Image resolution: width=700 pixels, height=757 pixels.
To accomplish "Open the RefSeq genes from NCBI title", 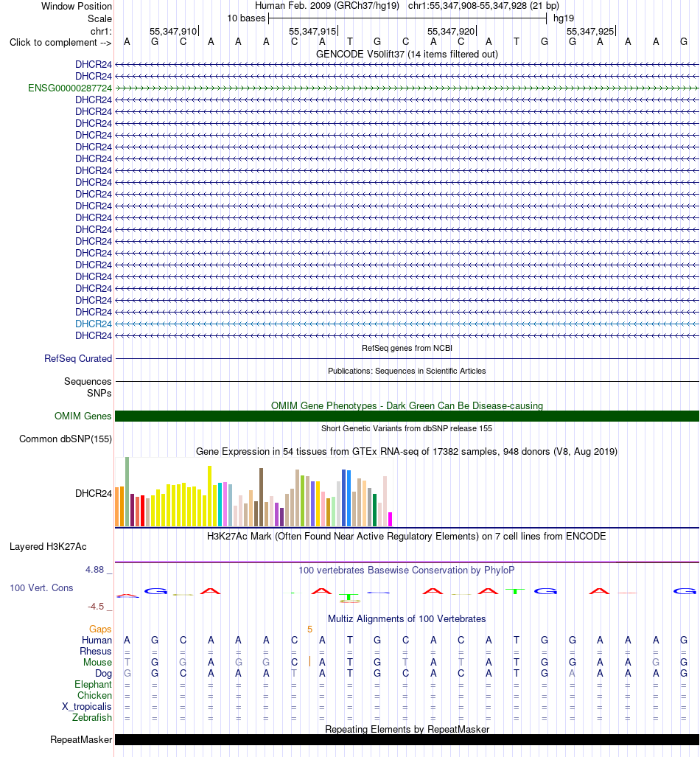I will [407, 348].
